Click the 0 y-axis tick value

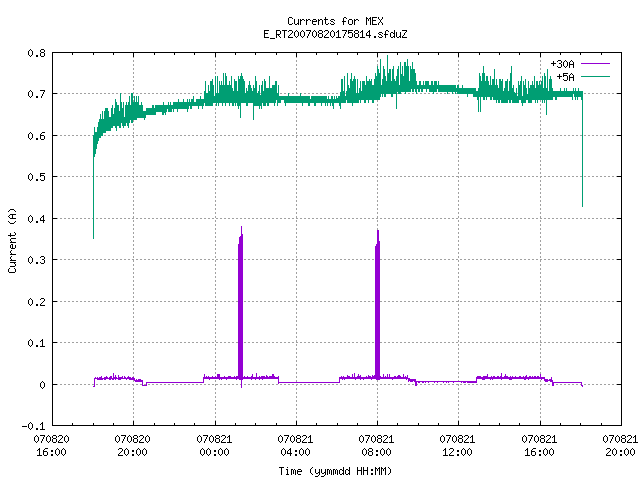[42, 385]
